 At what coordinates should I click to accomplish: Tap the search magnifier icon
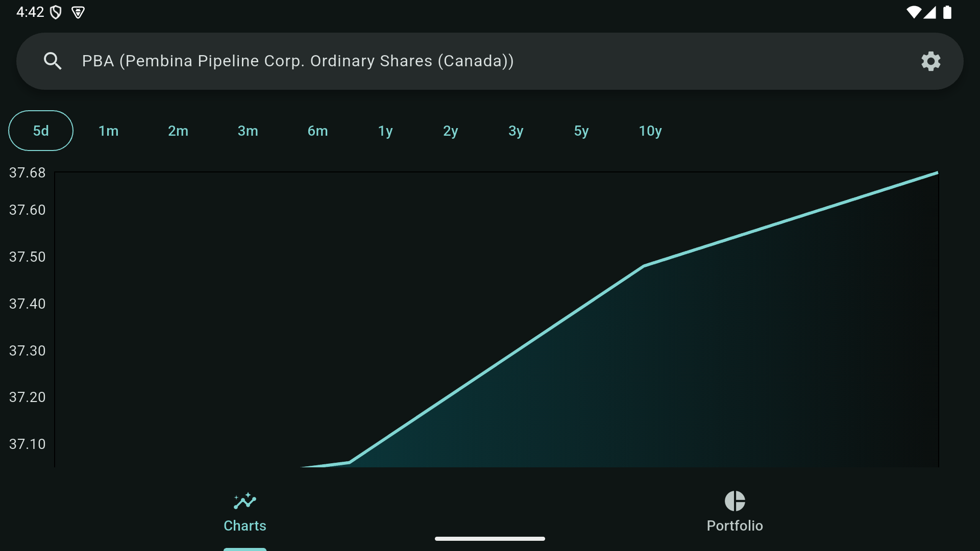coord(53,61)
